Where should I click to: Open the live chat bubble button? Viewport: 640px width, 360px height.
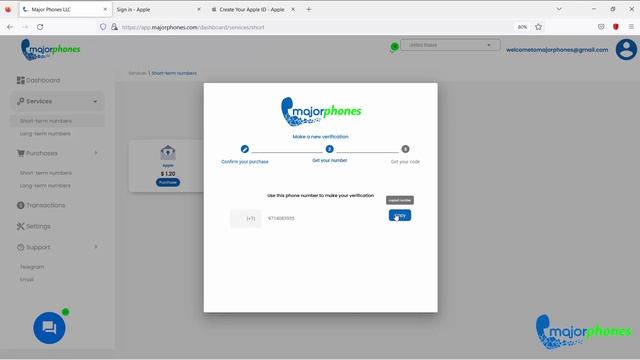49,328
